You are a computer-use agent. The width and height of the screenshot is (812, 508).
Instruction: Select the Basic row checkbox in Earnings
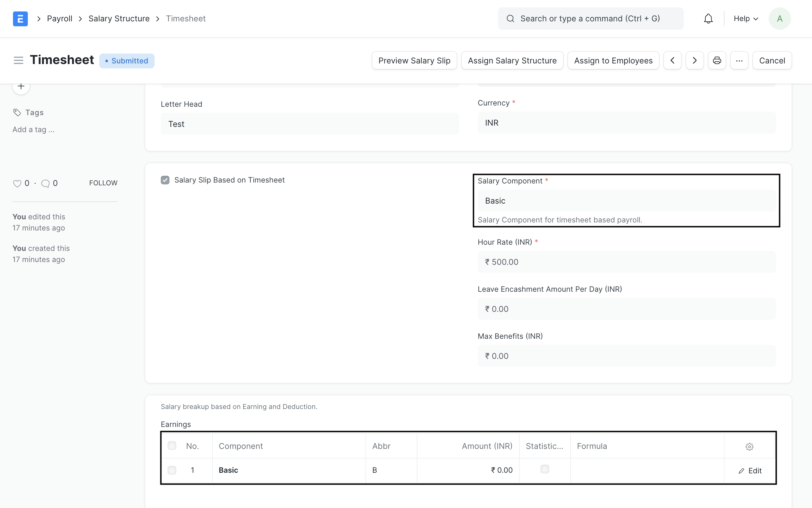(172, 470)
